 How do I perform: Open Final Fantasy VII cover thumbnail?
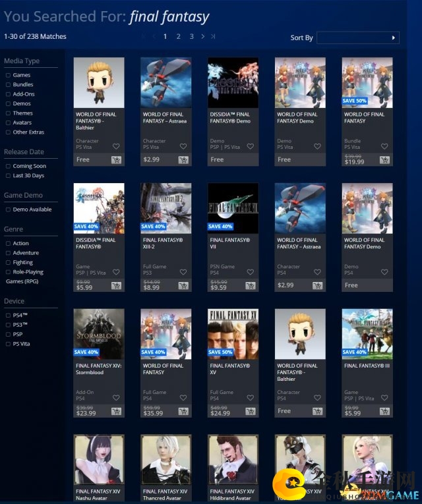pyautogui.click(x=233, y=208)
